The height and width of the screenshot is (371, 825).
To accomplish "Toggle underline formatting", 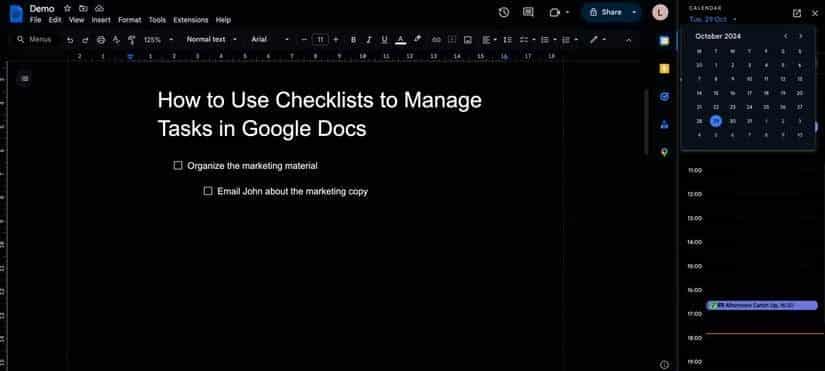I will tap(384, 39).
